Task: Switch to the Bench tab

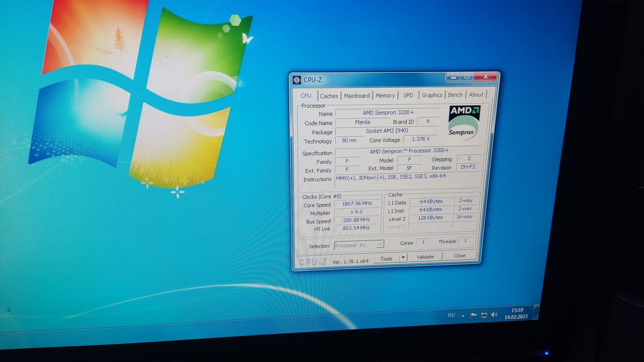Action: tap(455, 95)
